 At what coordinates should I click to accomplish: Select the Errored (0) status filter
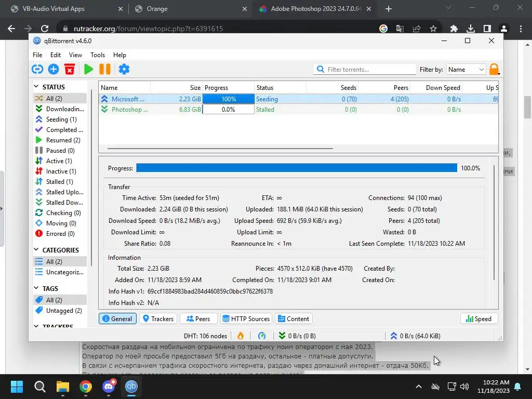(60, 234)
